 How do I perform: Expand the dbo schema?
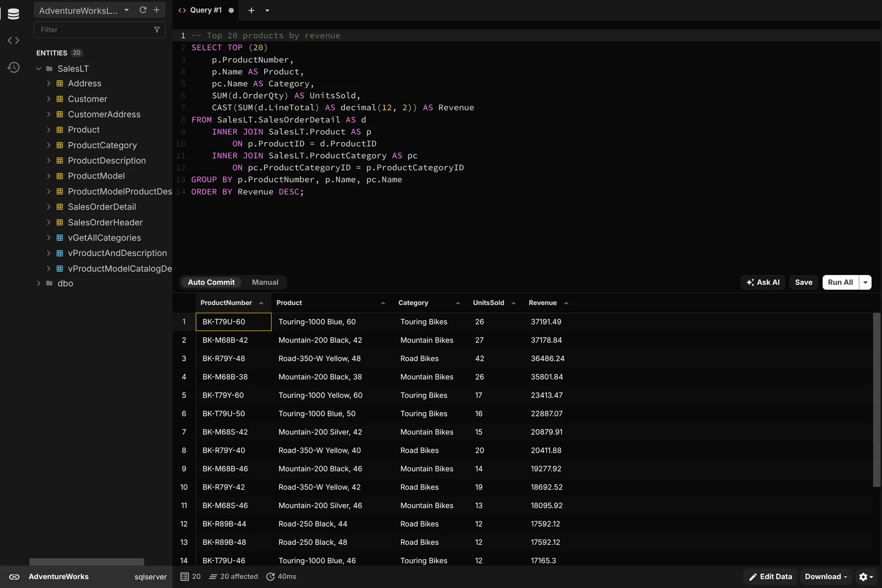point(39,283)
